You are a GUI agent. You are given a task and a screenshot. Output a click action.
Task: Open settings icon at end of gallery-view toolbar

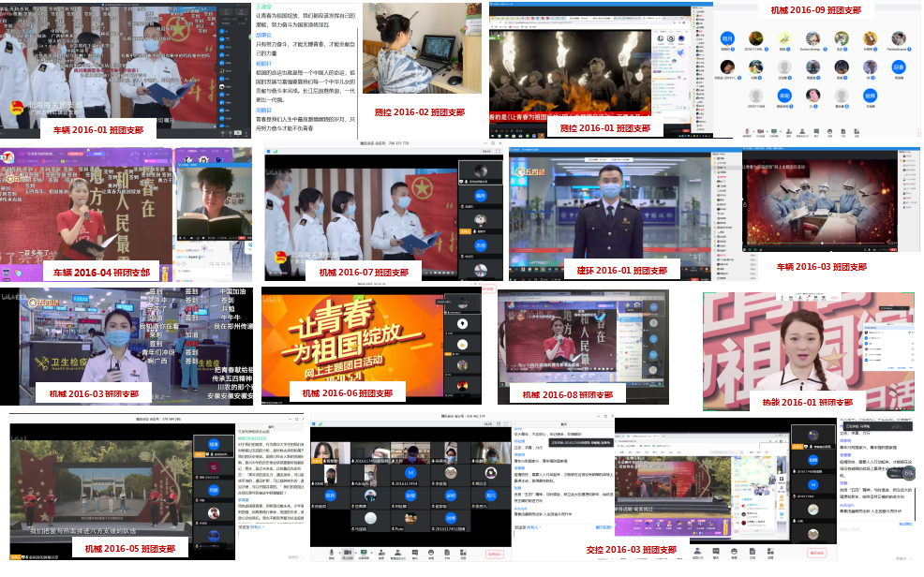463,553
